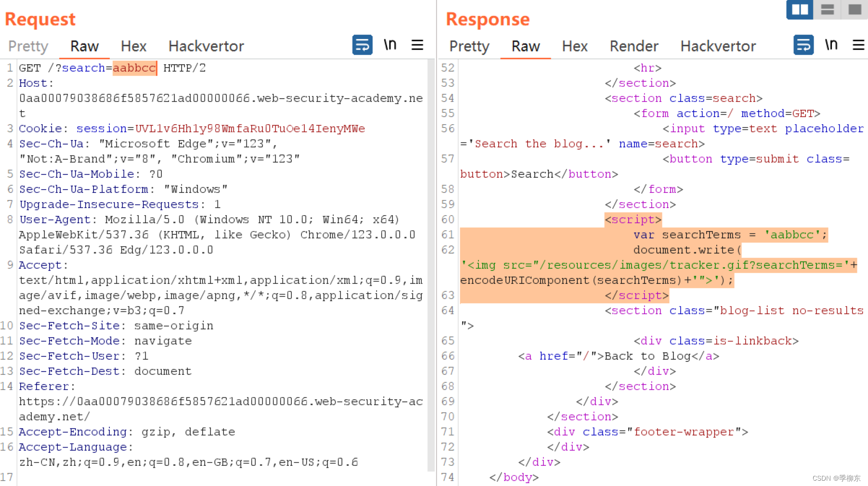This screenshot has height=486, width=868.
Task: Show non-printable characters in Request panel
Action: (390, 45)
